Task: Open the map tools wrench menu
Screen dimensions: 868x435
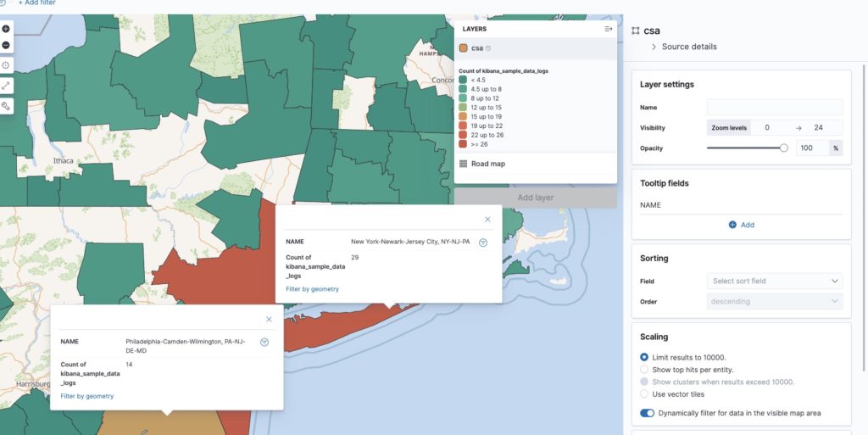Action: click(6, 106)
